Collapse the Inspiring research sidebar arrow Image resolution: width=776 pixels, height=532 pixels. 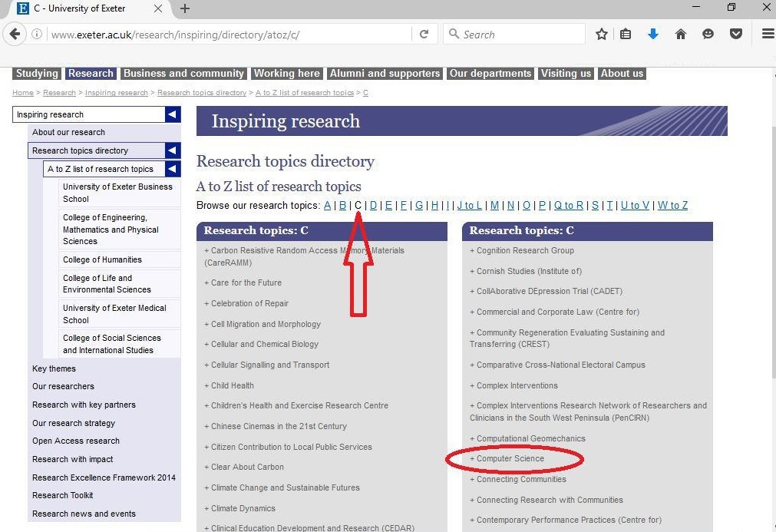[172, 114]
